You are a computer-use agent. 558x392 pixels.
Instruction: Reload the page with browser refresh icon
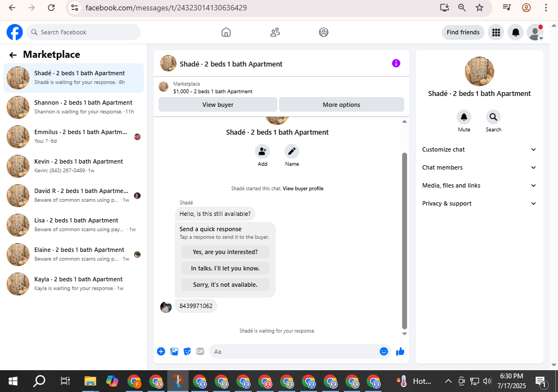click(51, 8)
